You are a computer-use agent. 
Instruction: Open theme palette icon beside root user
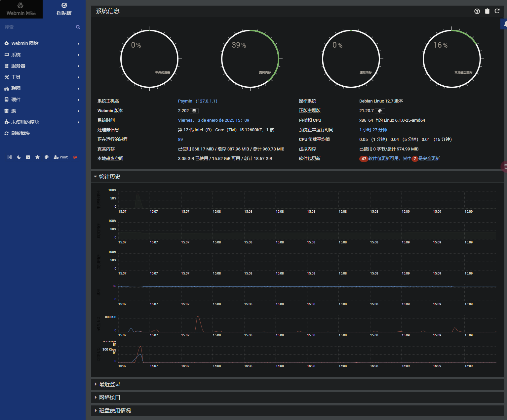click(47, 157)
